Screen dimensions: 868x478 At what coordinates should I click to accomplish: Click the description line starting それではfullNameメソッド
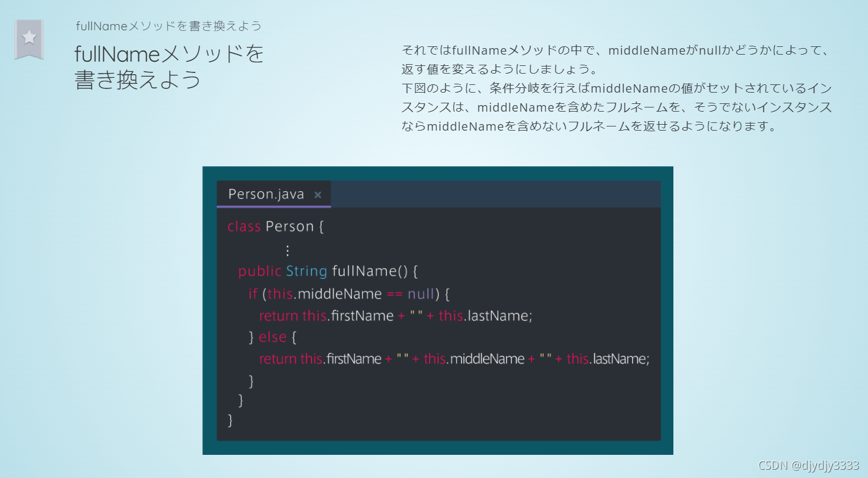(x=615, y=50)
